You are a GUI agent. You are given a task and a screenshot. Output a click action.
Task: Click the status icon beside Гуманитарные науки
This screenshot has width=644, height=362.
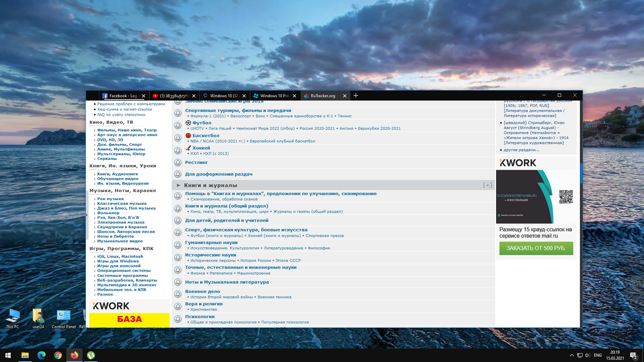pyautogui.click(x=177, y=244)
